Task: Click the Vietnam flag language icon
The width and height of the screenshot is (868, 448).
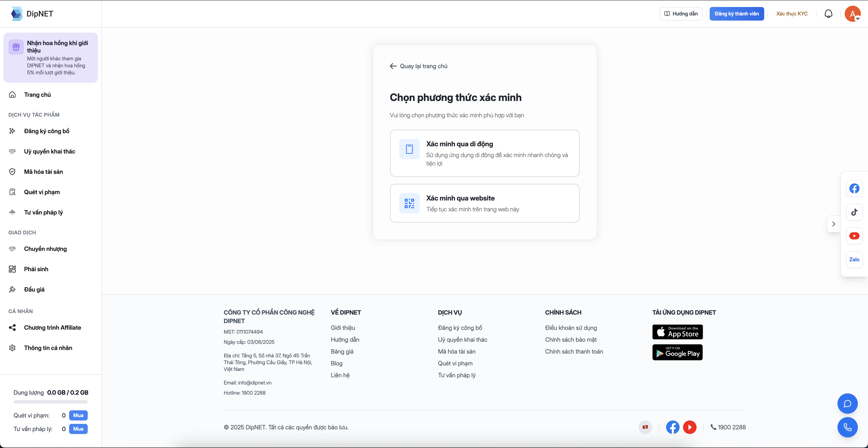Action: (x=645, y=427)
